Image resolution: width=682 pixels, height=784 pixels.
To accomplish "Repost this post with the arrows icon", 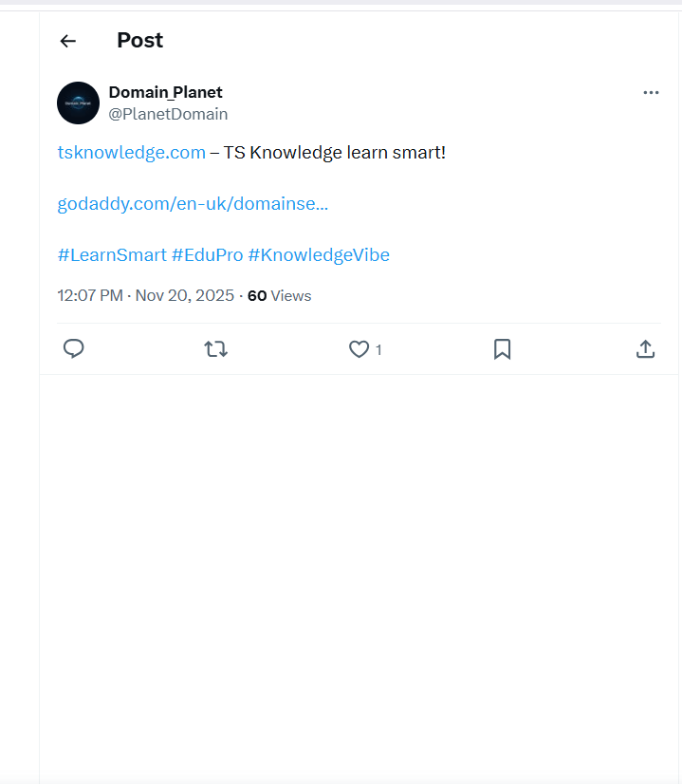I will (216, 349).
